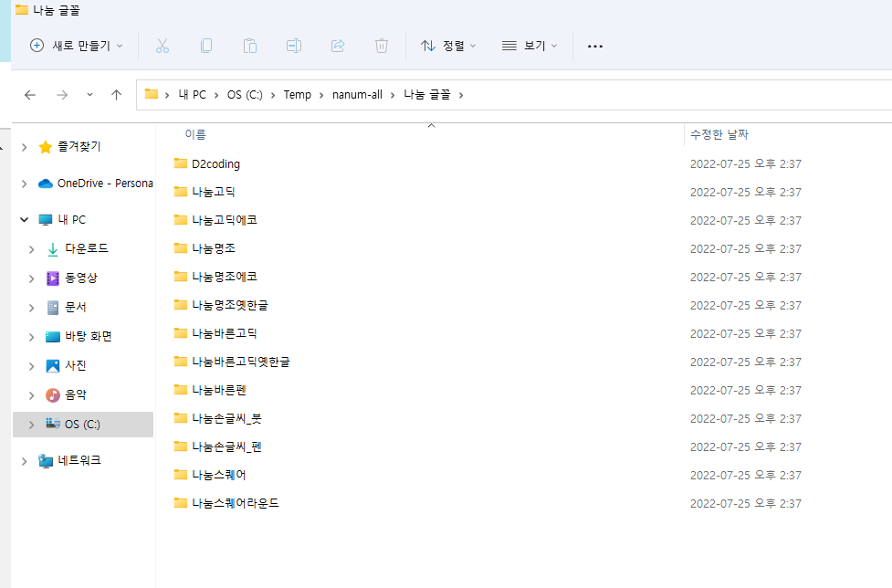Select OS (C:) in navigation pane
The image size is (892, 588).
click(x=82, y=425)
